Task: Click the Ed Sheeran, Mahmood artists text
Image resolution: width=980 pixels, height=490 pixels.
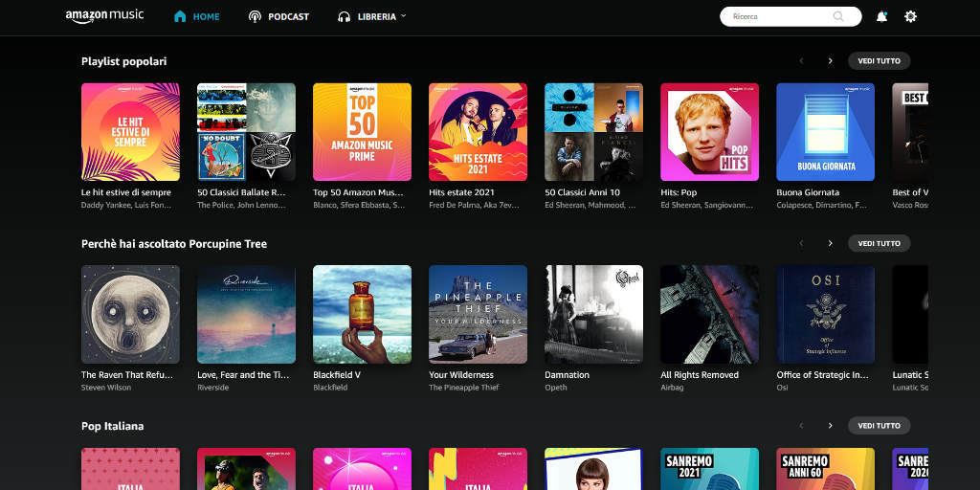Action: click(x=590, y=205)
